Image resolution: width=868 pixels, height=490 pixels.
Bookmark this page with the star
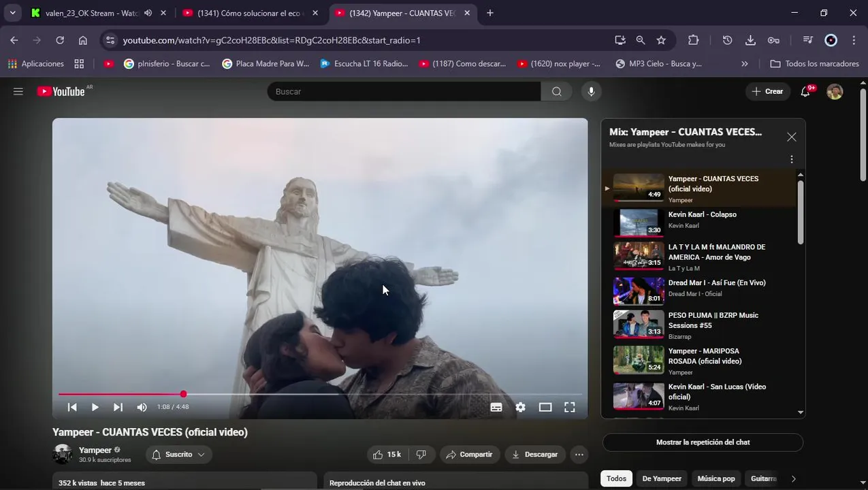[x=661, y=40]
